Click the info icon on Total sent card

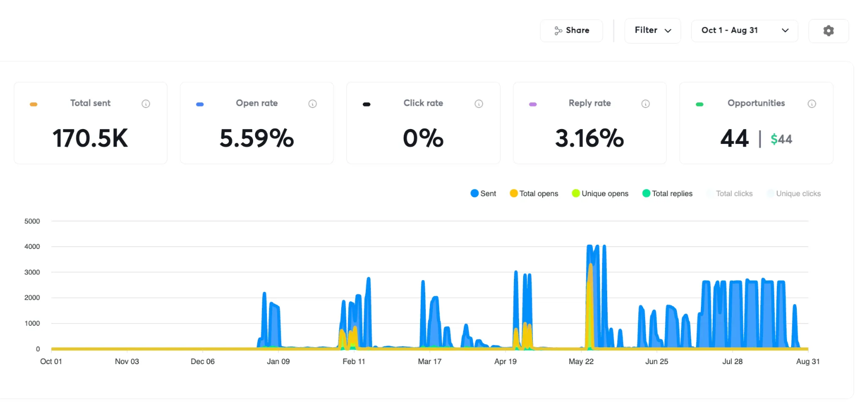(x=146, y=104)
